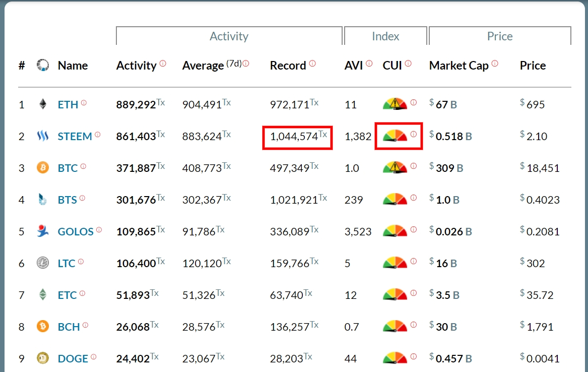
Task: Open the ETH coin link
Action: pos(68,105)
